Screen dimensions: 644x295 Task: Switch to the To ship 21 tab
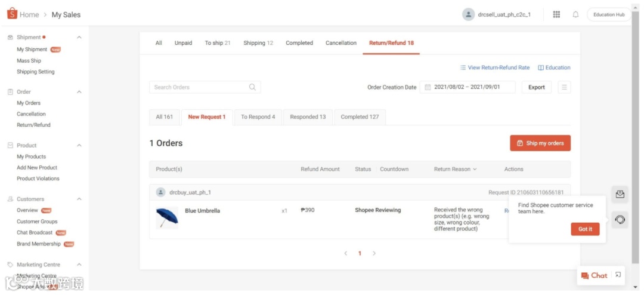(x=218, y=43)
